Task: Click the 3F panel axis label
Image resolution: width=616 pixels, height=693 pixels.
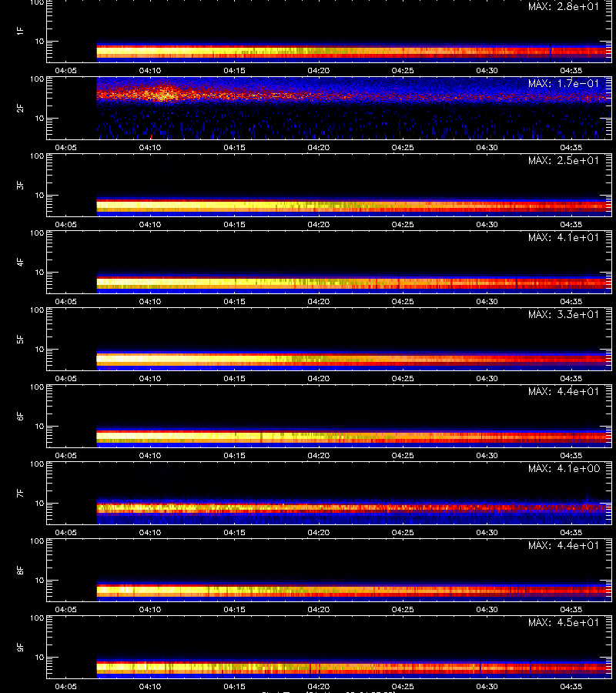Action: point(20,185)
